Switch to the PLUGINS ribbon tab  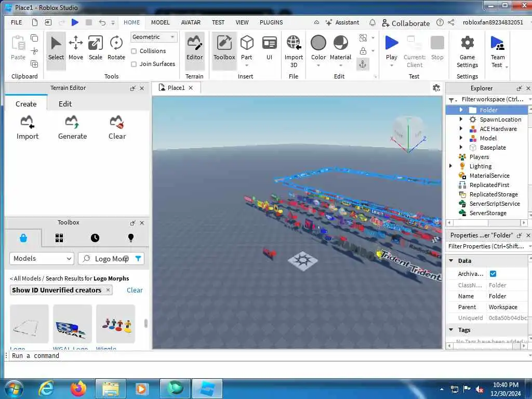pyautogui.click(x=271, y=22)
